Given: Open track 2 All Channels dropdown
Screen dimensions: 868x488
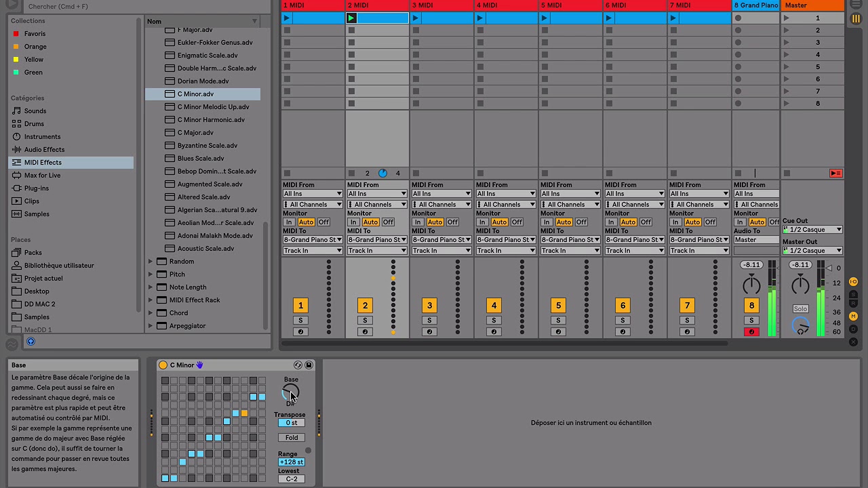Looking at the screenshot, I should [x=377, y=204].
